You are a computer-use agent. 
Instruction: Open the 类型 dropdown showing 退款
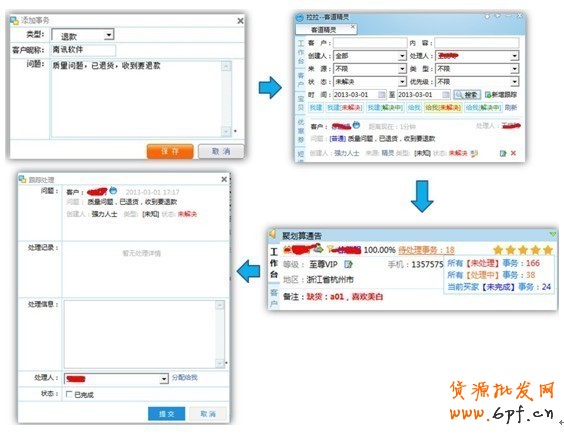click(x=83, y=35)
